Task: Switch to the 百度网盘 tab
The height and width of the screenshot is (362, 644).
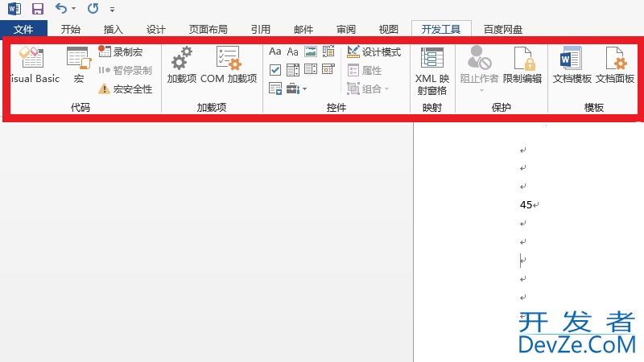Action: point(503,29)
